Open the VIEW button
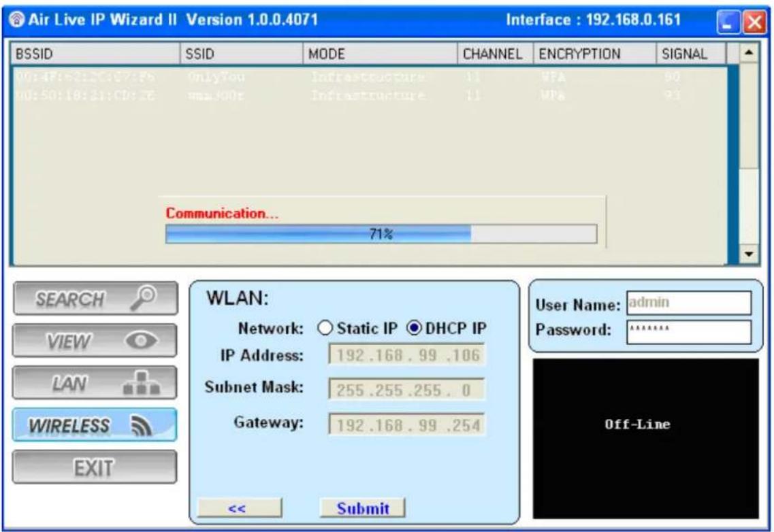 pyautogui.click(x=95, y=341)
